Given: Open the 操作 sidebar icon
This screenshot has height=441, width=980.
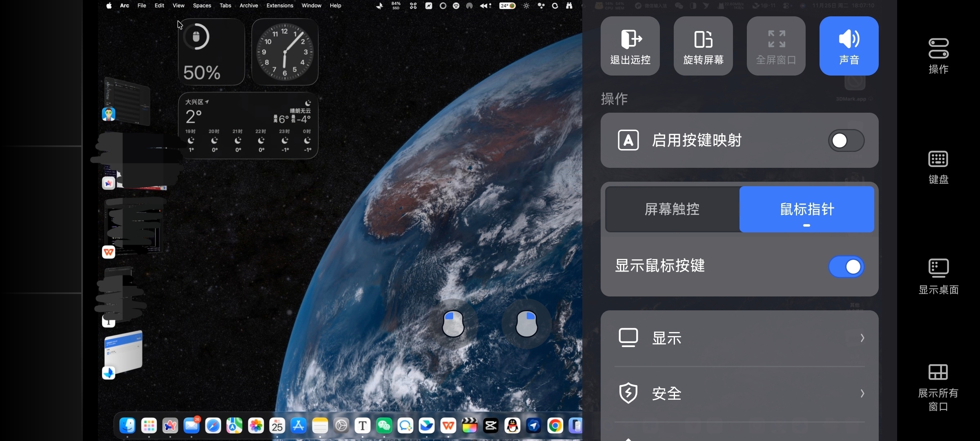Looking at the screenshot, I should click(938, 56).
